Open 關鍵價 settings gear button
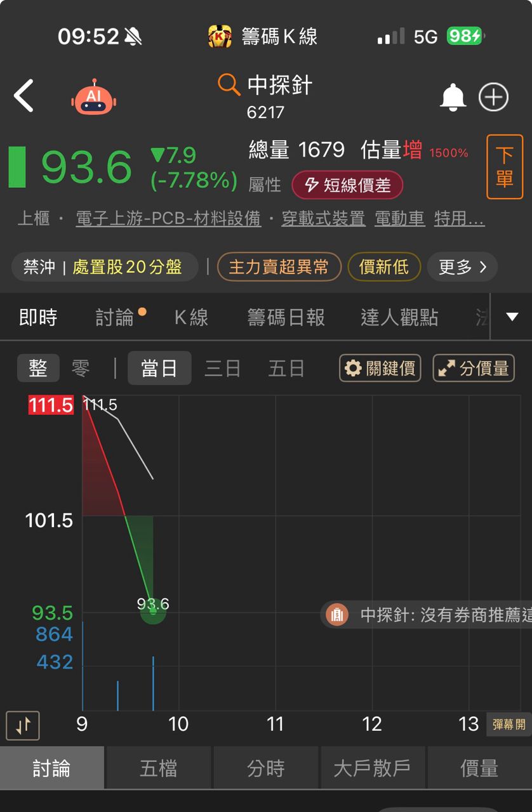Screen dimensions: 532x812 tap(380, 368)
